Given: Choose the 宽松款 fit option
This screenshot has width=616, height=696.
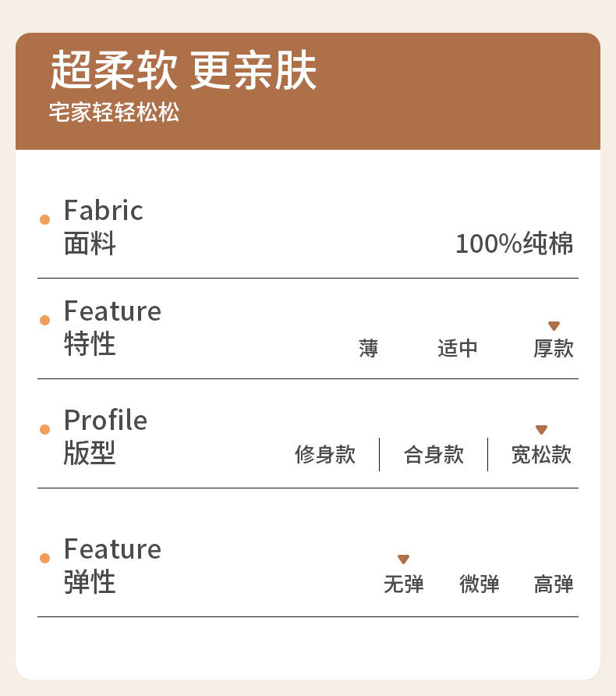Looking at the screenshot, I should [541, 455].
